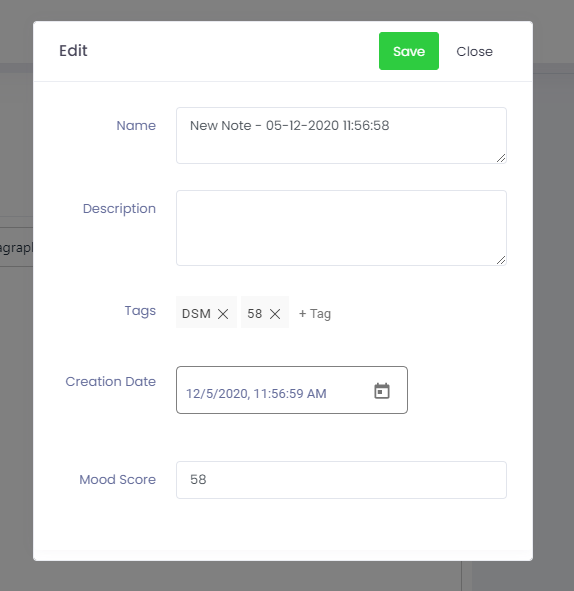Click the Creation Date value field
Screen dimensions: 574x591
(x=292, y=390)
